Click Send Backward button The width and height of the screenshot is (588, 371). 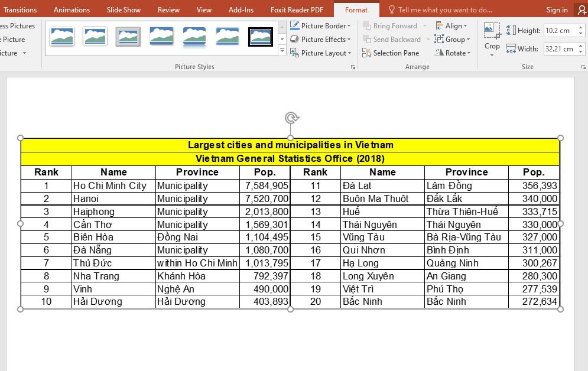pos(391,40)
